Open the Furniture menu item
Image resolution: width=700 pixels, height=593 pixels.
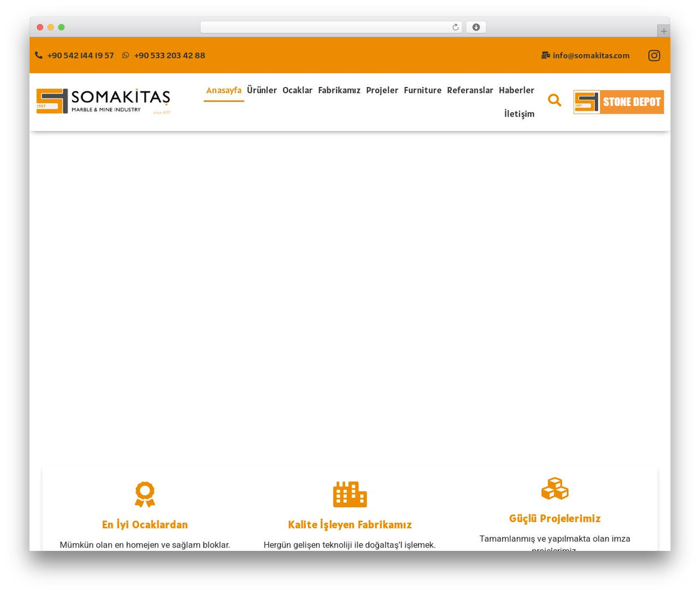[x=423, y=90]
